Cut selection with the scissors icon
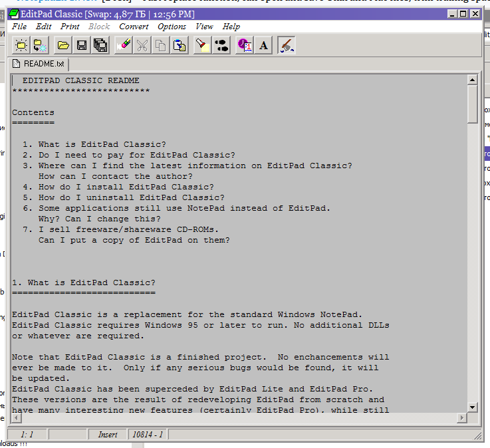Viewport: 490px width, 448px height. [x=142, y=46]
